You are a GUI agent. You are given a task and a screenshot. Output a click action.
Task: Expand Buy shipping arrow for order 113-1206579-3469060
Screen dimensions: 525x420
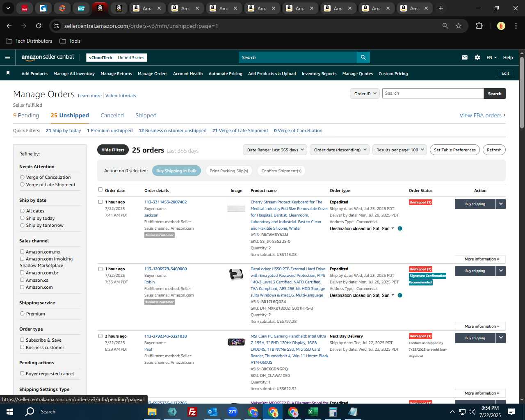click(x=501, y=271)
